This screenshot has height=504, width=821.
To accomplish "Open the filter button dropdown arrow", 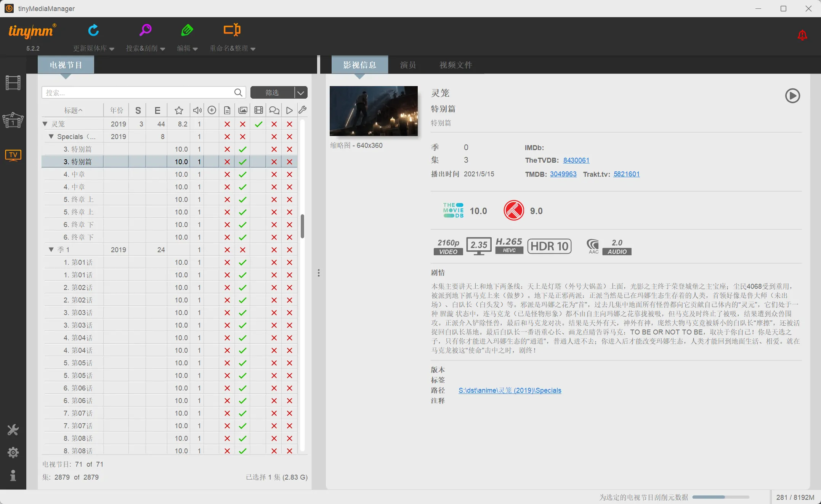I will [301, 93].
